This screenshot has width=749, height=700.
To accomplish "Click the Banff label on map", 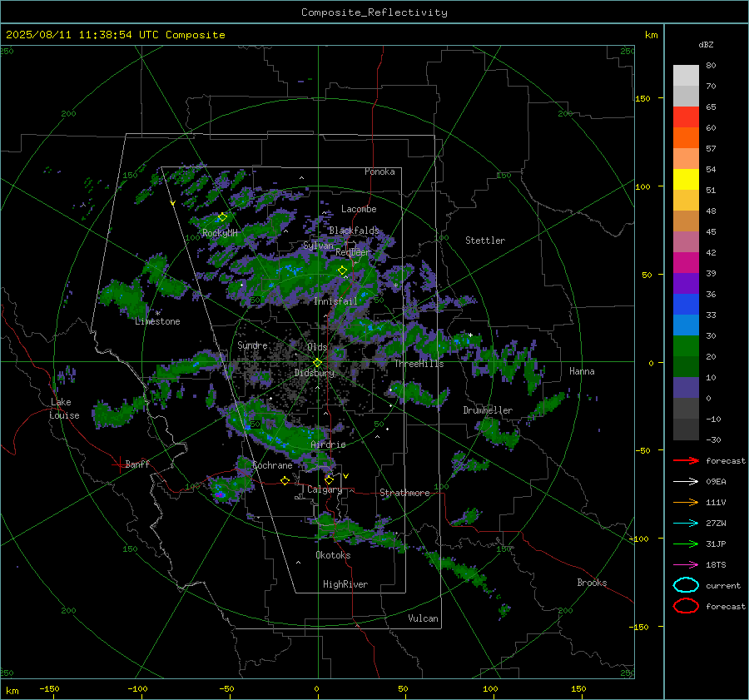I will (x=137, y=464).
